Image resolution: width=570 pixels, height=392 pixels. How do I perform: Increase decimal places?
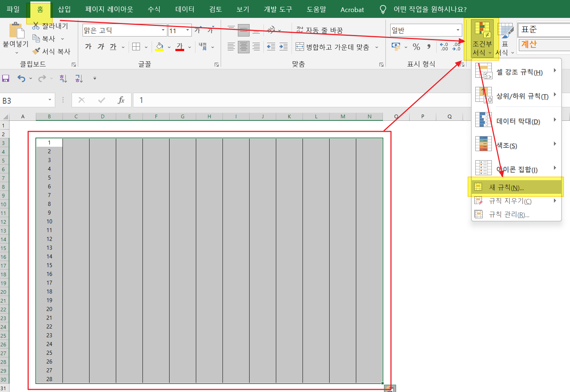444,46
